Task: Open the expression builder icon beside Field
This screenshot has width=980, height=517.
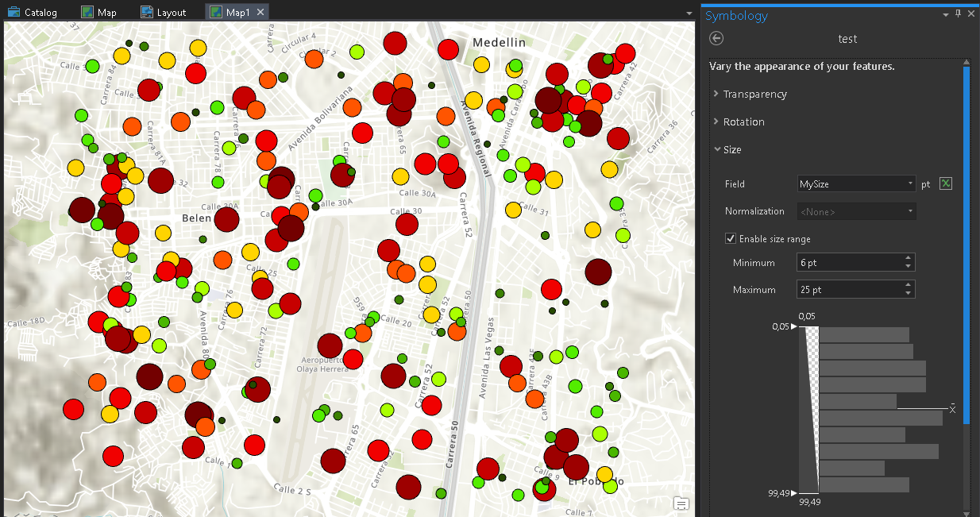Action: click(x=945, y=184)
